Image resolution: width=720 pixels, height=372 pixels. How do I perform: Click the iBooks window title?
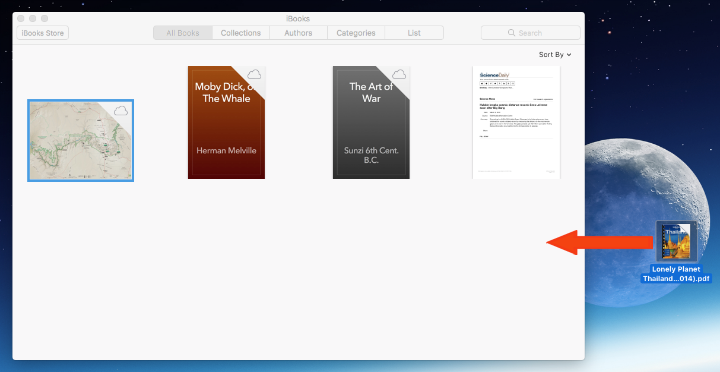pos(298,19)
